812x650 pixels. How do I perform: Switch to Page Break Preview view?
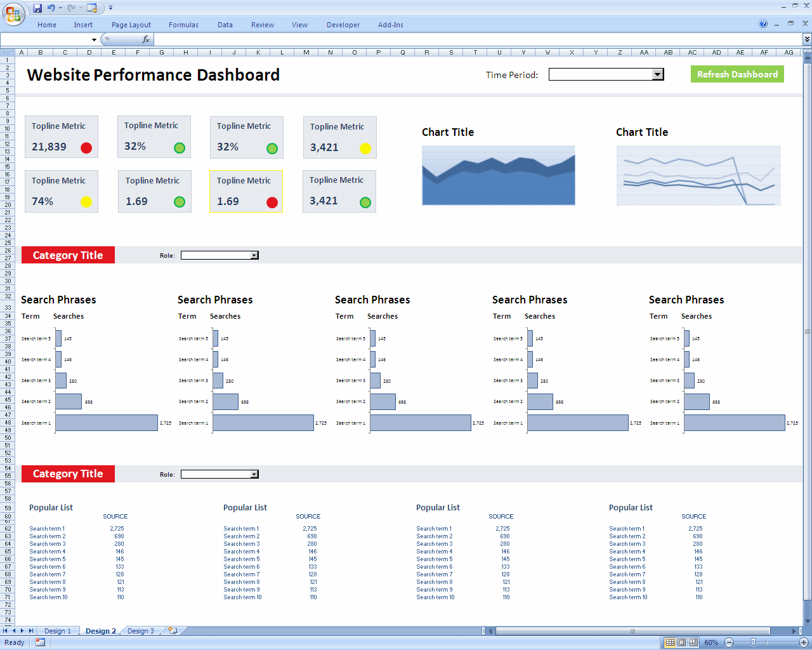click(693, 642)
